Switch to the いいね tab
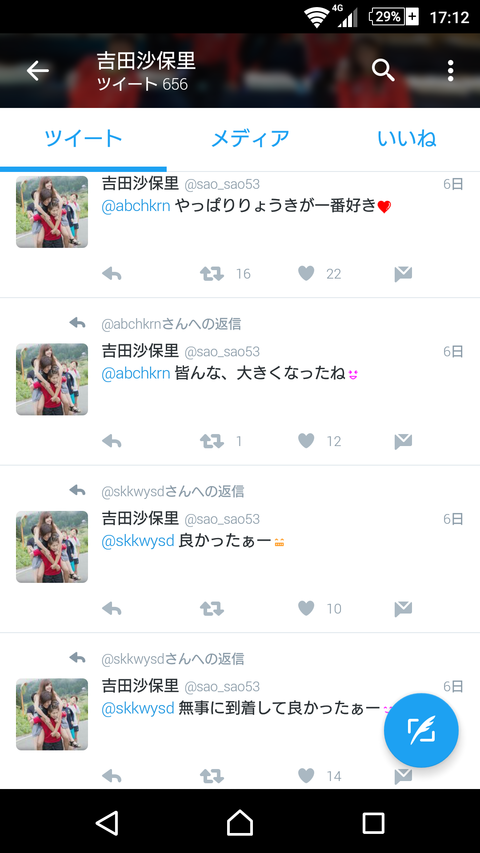 tap(407, 139)
